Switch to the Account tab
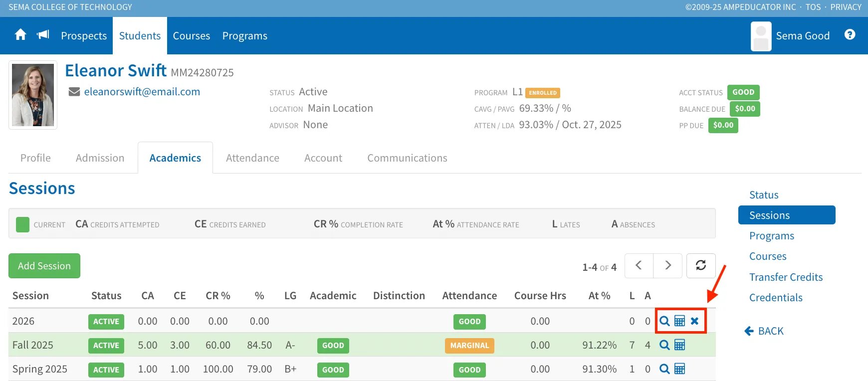Screen dimensions: 868x381 (323, 158)
